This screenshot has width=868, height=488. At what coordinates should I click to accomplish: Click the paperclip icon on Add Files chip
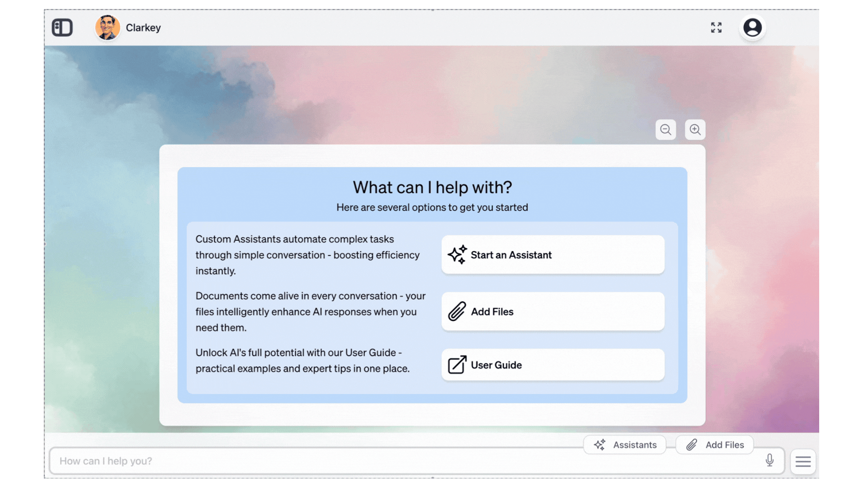pyautogui.click(x=691, y=445)
